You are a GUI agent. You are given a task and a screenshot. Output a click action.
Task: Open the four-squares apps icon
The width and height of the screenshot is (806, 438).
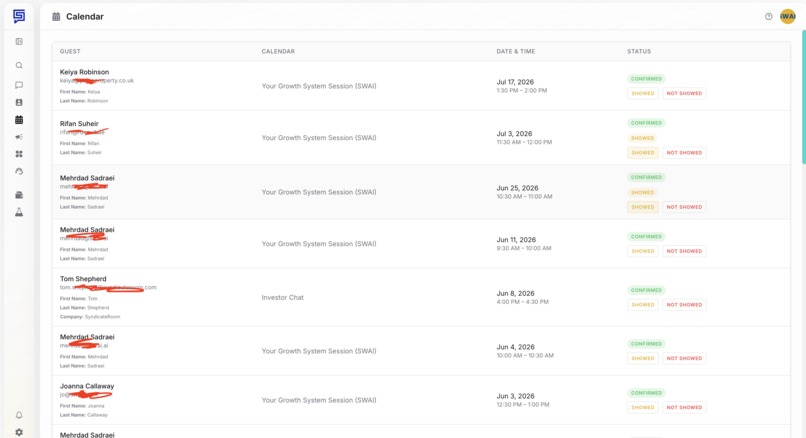(19, 154)
